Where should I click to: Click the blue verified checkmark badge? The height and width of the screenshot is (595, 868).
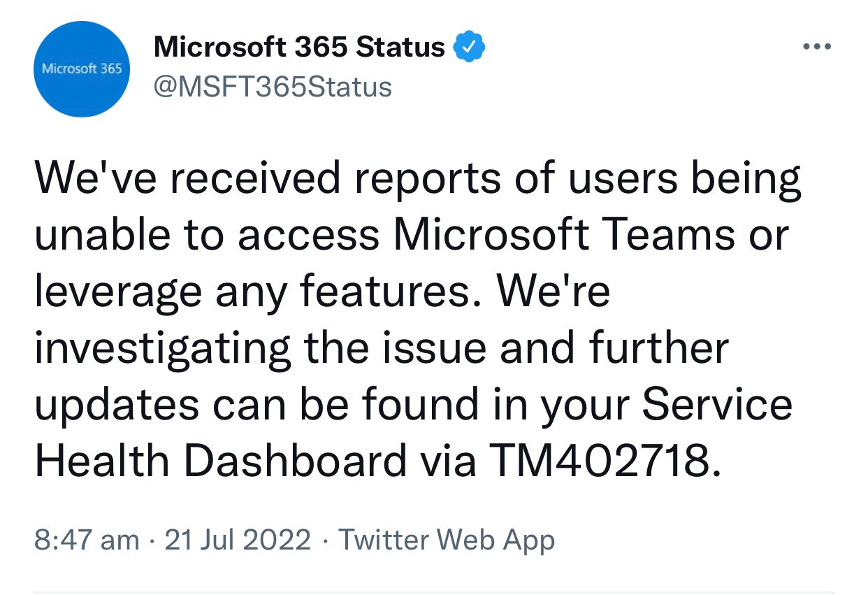[470, 48]
